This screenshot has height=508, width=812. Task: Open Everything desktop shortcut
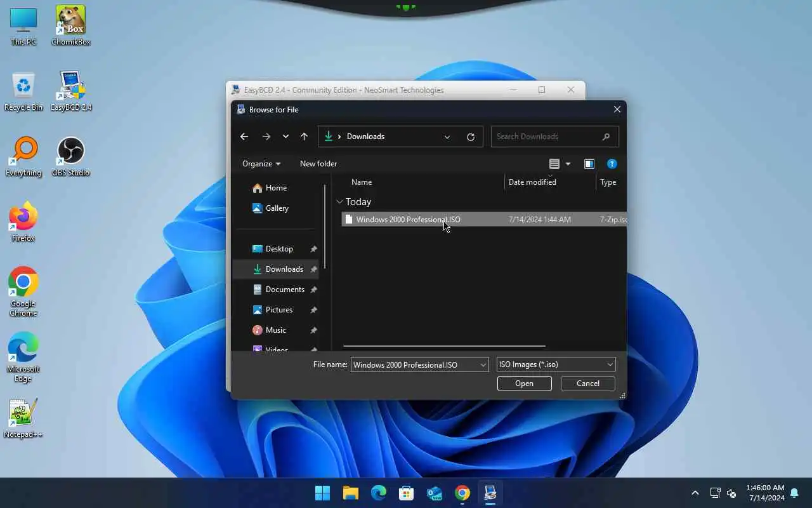coord(23,157)
